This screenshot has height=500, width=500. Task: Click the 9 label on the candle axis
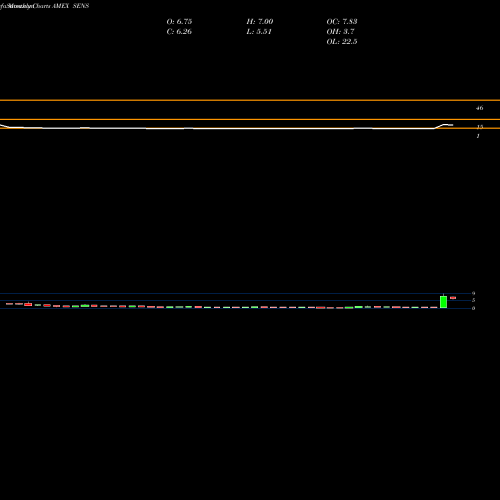tap(473, 293)
